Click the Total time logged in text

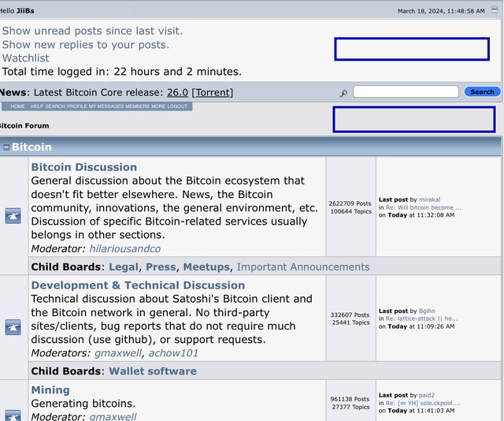(122, 72)
